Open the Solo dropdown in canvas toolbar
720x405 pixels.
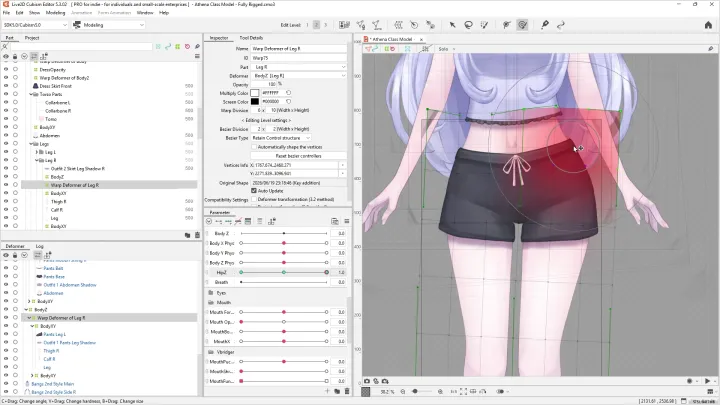coord(446,49)
